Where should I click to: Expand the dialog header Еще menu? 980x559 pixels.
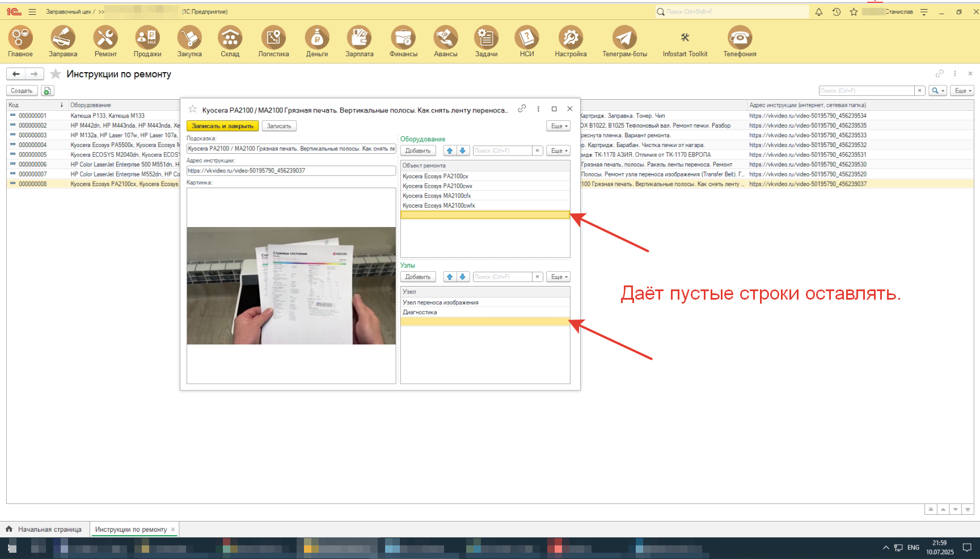click(x=559, y=126)
